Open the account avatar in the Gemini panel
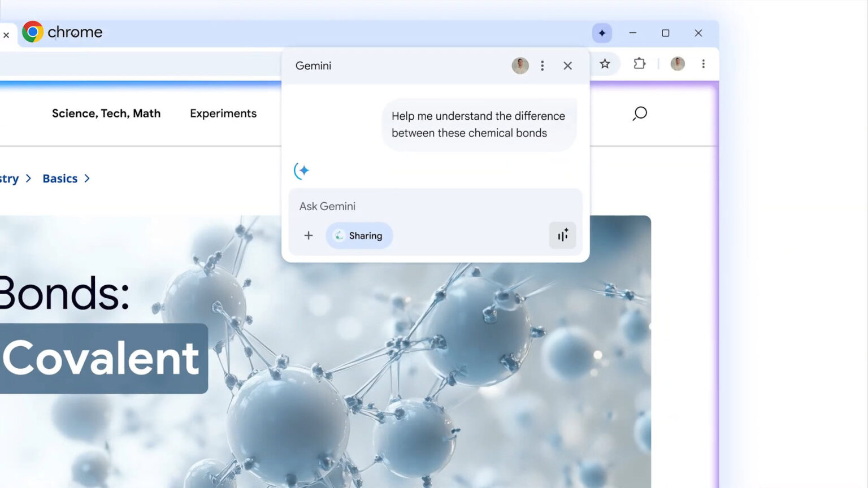The image size is (868, 488). (520, 66)
